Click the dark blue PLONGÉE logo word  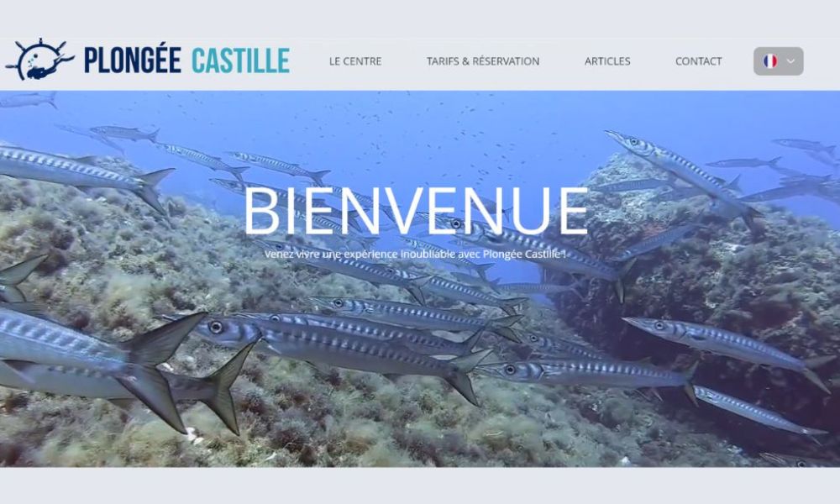(133, 60)
